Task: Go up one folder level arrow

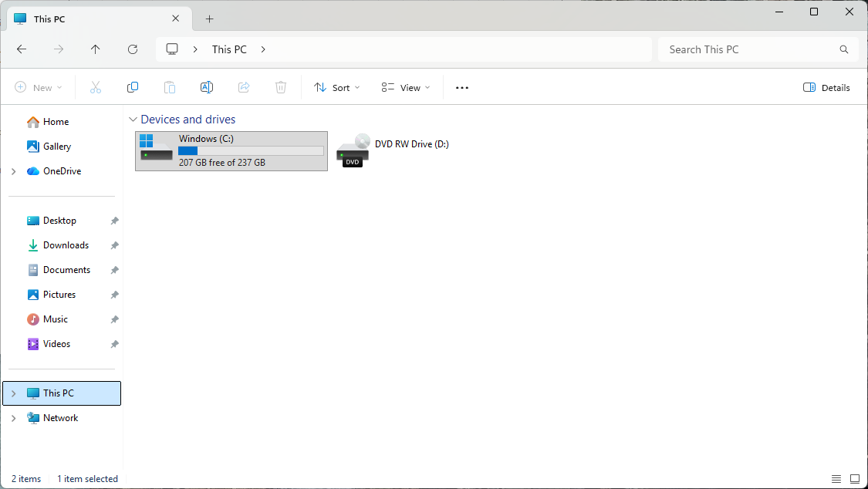Action: [x=96, y=49]
